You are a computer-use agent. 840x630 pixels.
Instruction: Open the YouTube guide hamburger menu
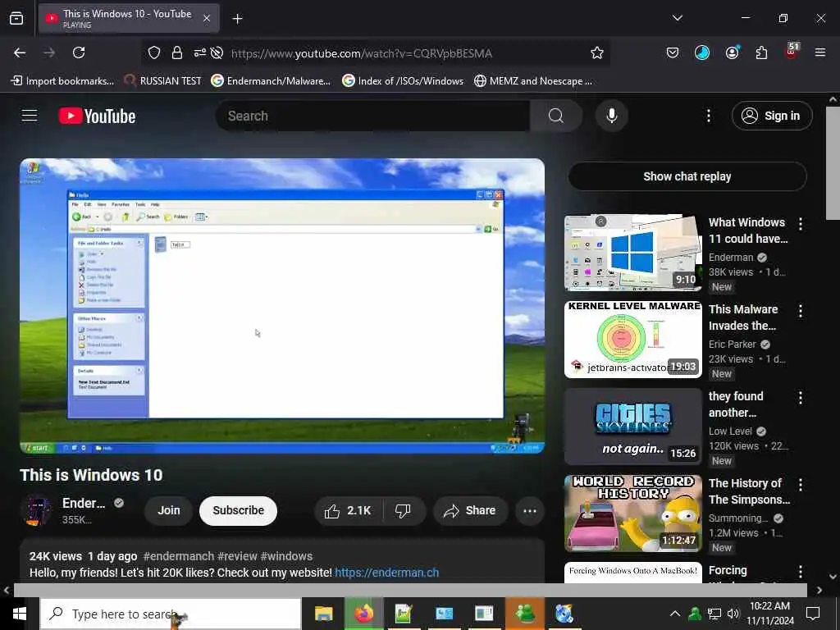30,115
